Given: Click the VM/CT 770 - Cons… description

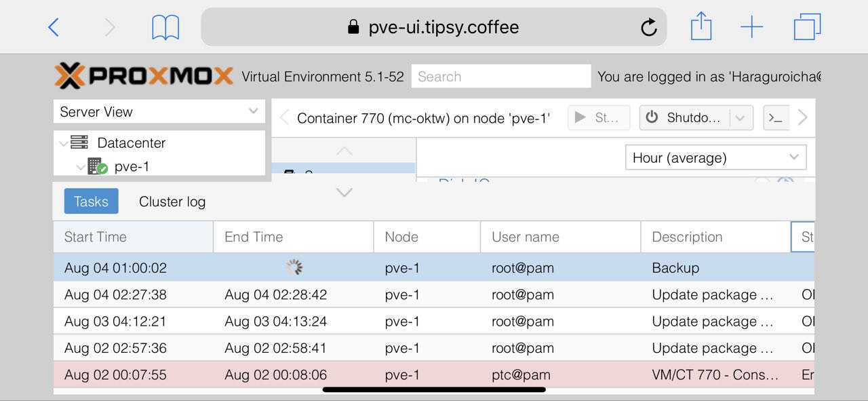Looking at the screenshot, I should coord(715,375).
